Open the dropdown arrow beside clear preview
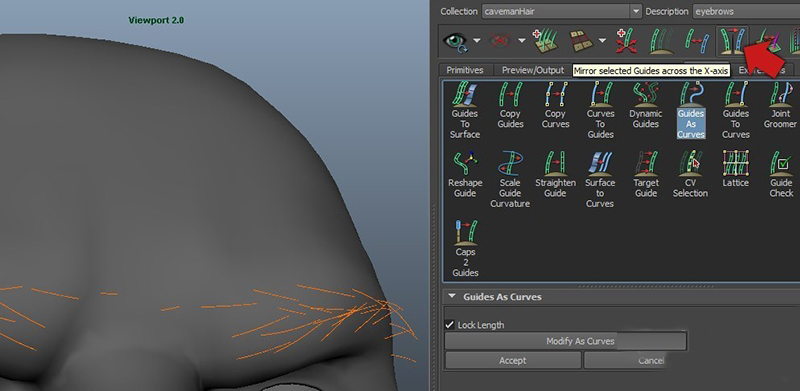The image size is (800, 391). coord(522,40)
